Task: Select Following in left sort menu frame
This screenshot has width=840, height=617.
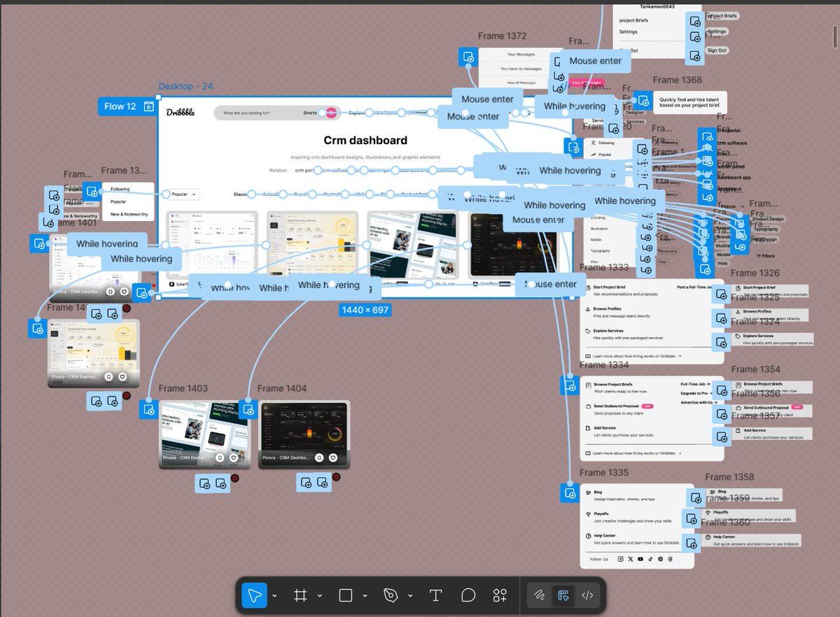Action: (120, 189)
